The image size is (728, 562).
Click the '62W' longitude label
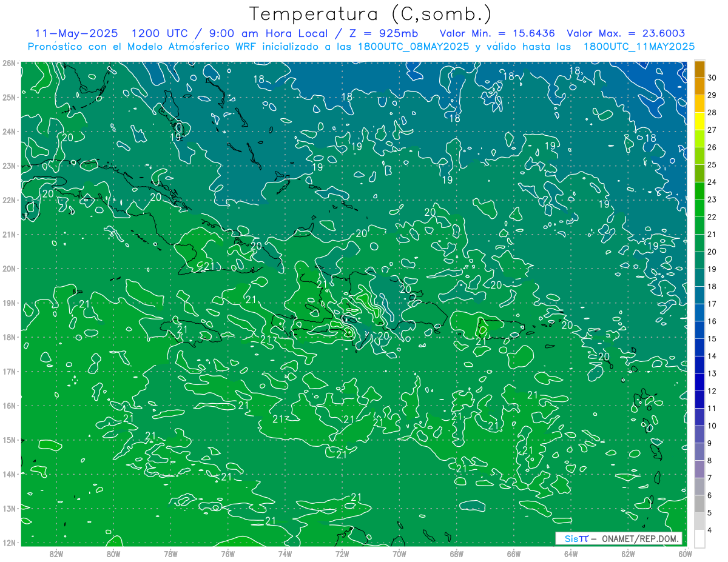pos(628,554)
